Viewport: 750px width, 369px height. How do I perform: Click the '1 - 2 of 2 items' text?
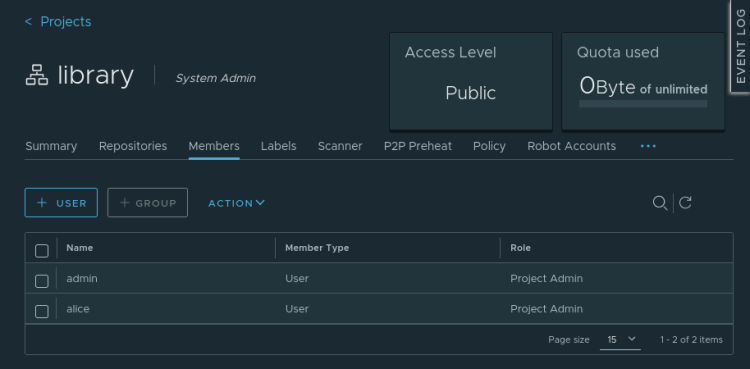click(x=691, y=340)
